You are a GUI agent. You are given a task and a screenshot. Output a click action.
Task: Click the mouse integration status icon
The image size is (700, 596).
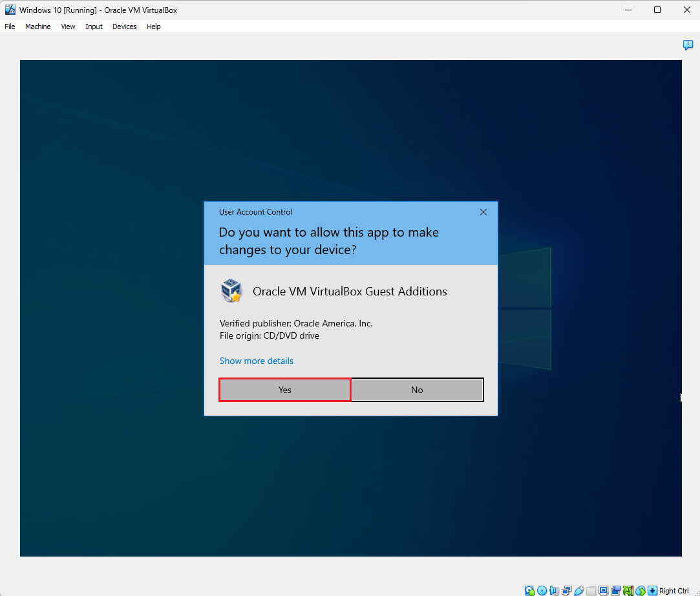(641, 591)
